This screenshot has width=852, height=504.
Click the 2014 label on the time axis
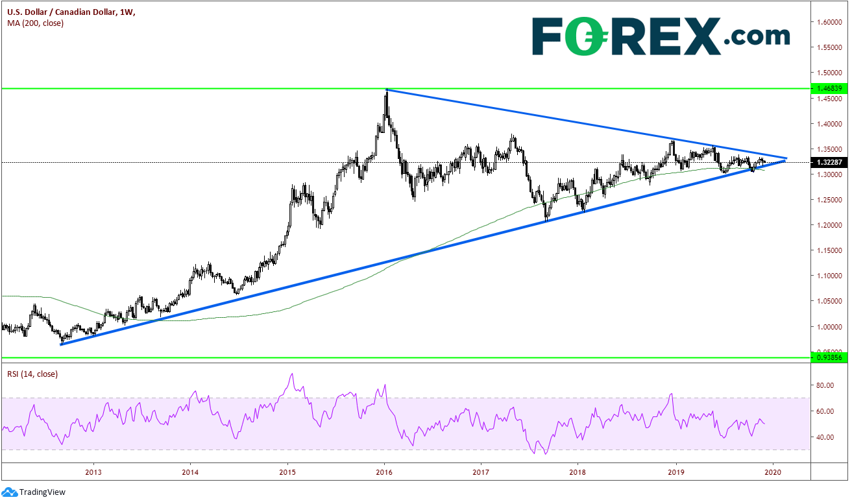point(190,472)
